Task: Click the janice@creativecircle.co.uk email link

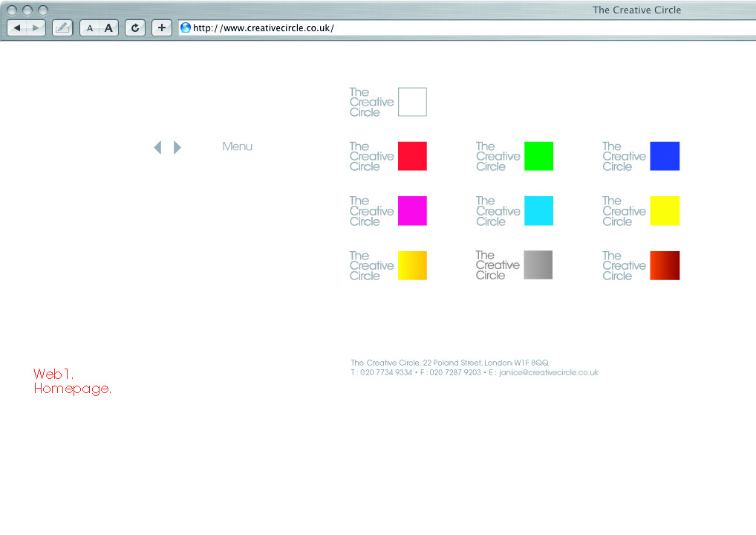Action: click(x=548, y=373)
